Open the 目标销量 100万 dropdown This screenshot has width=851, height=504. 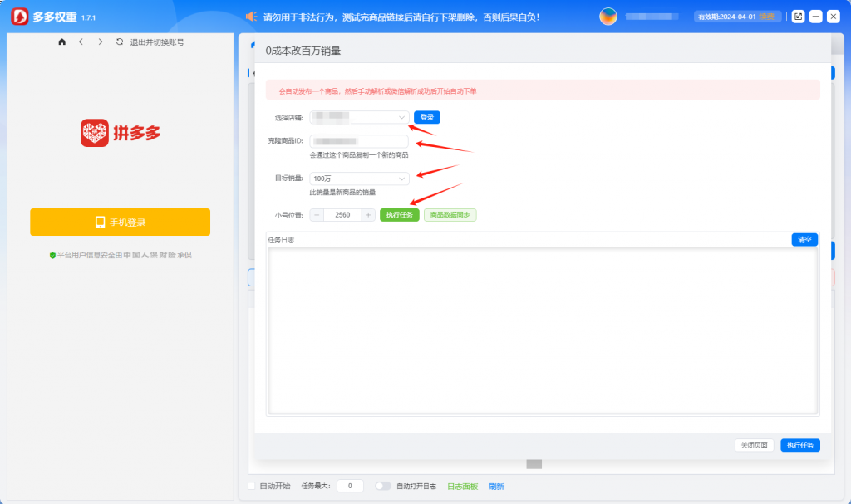pyautogui.click(x=359, y=179)
